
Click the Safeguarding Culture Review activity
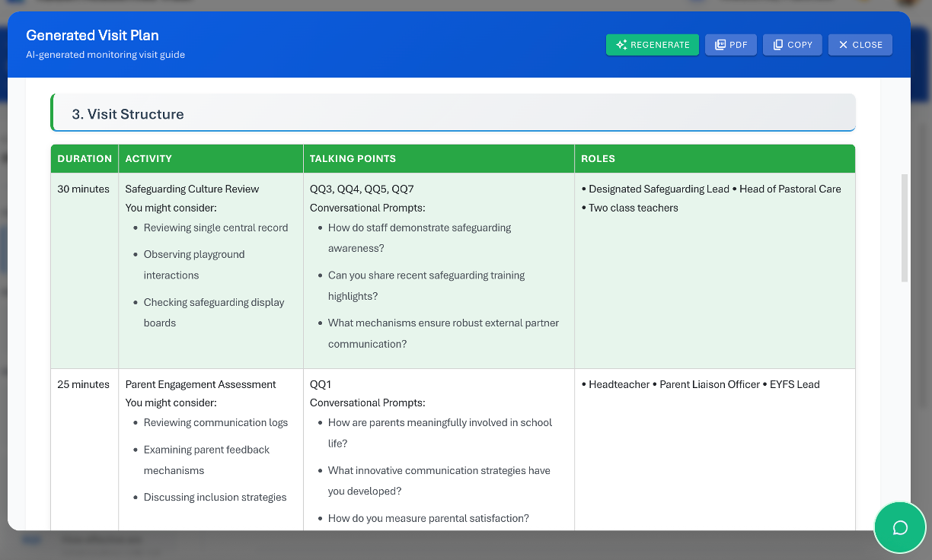pos(192,189)
